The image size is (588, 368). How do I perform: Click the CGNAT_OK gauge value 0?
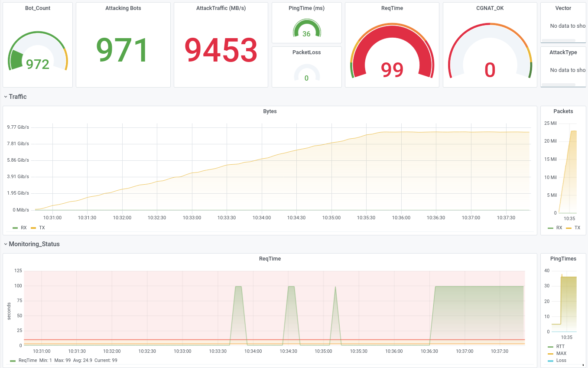tap(490, 70)
